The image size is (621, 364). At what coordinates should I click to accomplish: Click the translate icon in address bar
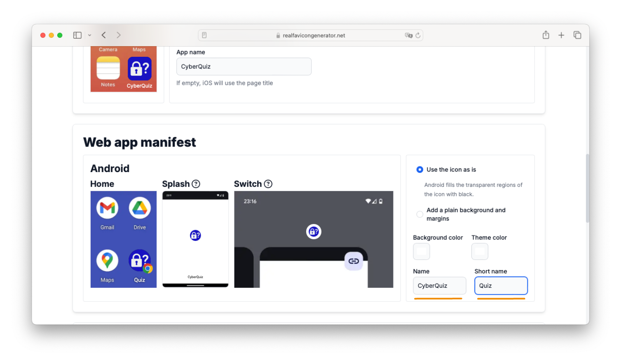click(408, 35)
